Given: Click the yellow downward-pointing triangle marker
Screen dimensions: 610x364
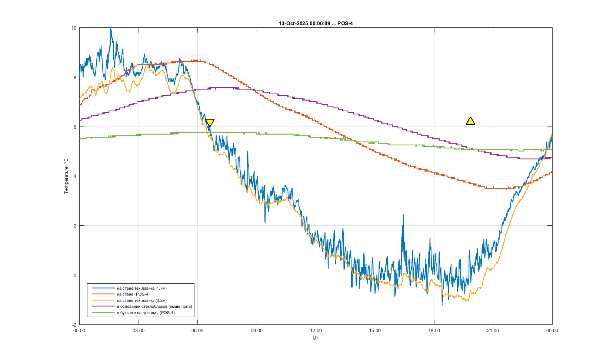Looking at the screenshot, I should [x=210, y=123].
